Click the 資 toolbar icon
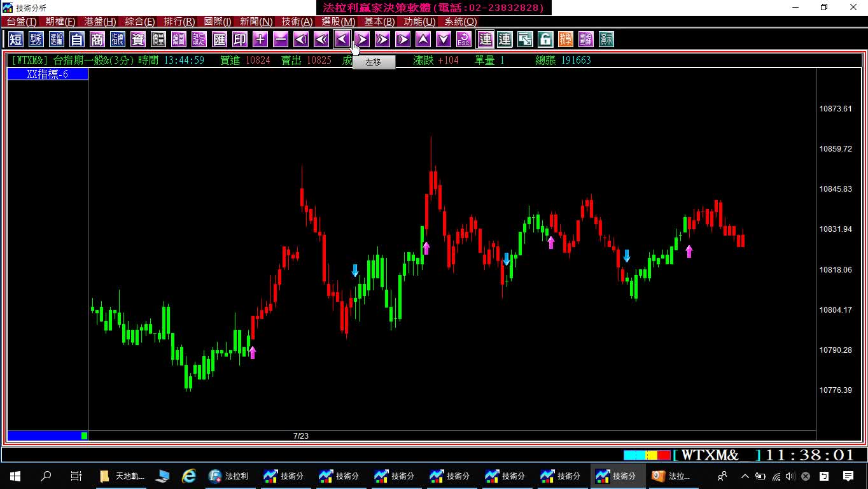This screenshot has height=489, width=868. [138, 39]
